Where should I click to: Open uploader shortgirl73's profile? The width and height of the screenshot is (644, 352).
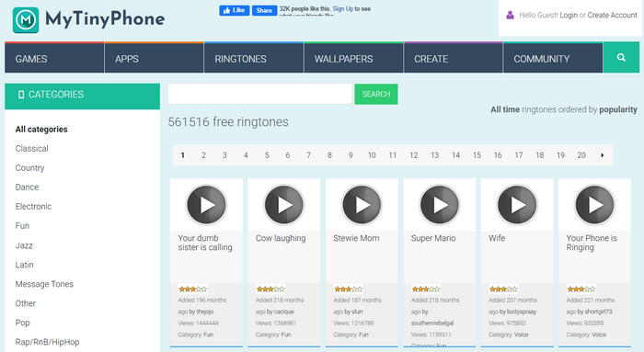[598, 312]
